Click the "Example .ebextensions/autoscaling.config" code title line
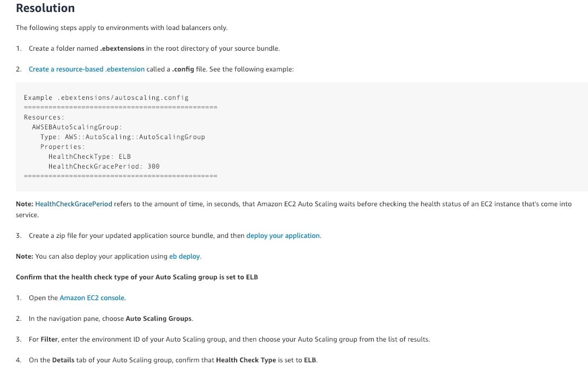 tap(106, 98)
